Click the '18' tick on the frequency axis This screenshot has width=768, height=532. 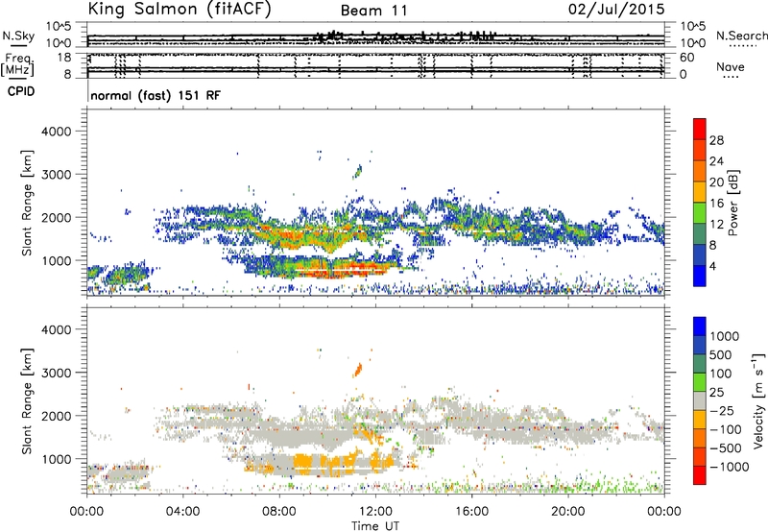(x=64, y=58)
